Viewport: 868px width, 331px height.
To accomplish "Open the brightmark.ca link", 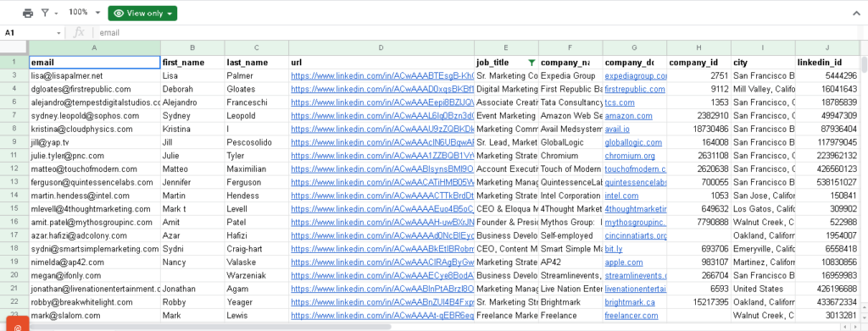I will pyautogui.click(x=630, y=302).
